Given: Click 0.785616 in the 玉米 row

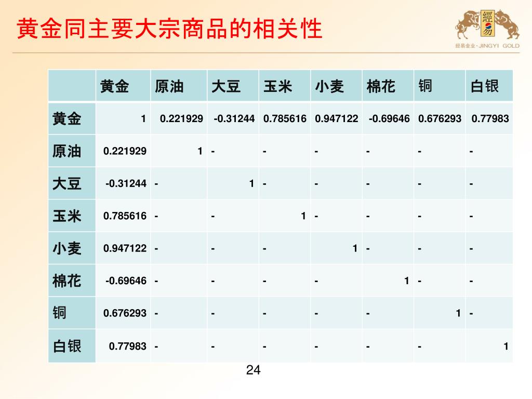Looking at the screenshot, I should (x=125, y=216).
